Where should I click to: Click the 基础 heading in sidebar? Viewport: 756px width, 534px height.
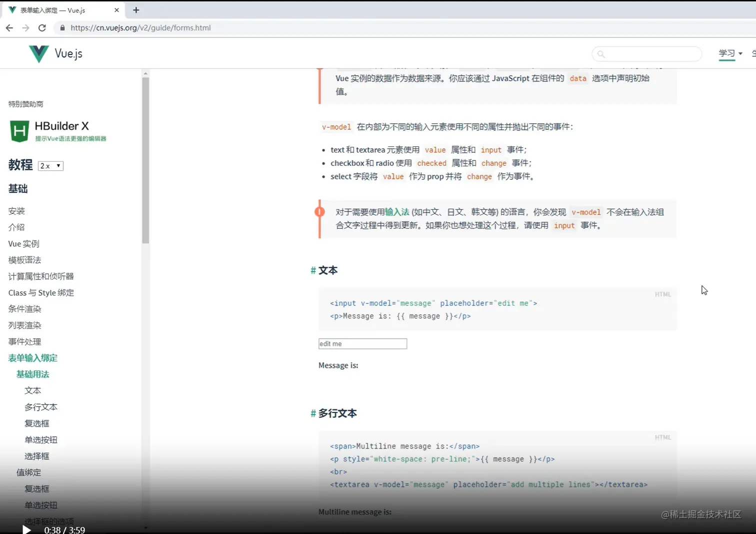click(18, 189)
